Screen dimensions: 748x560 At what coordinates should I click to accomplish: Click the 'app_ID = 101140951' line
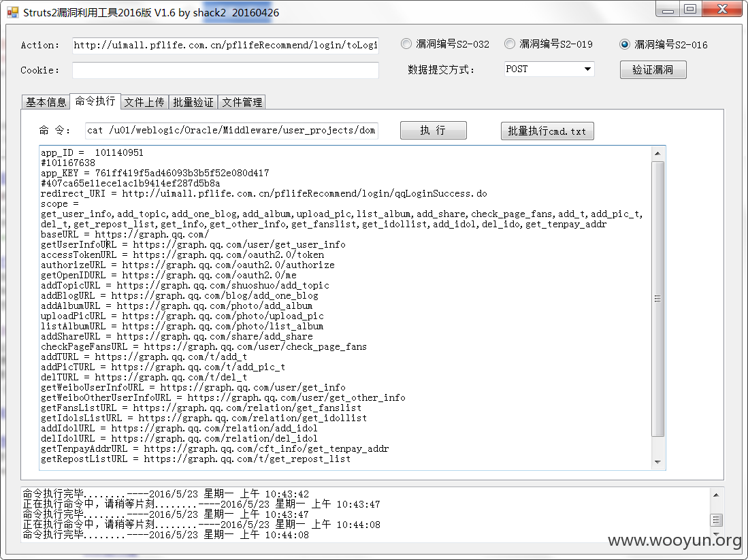coord(92,152)
